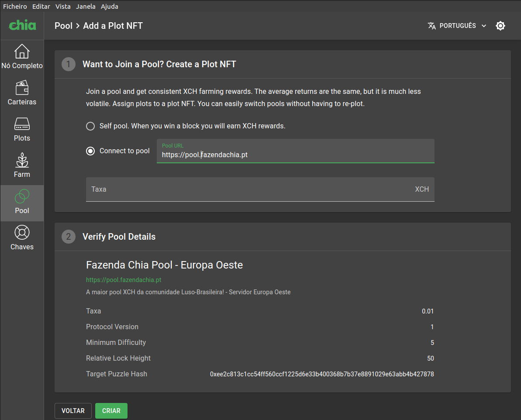Open the Janela menu
The height and width of the screenshot is (420, 521).
pyautogui.click(x=86, y=6)
